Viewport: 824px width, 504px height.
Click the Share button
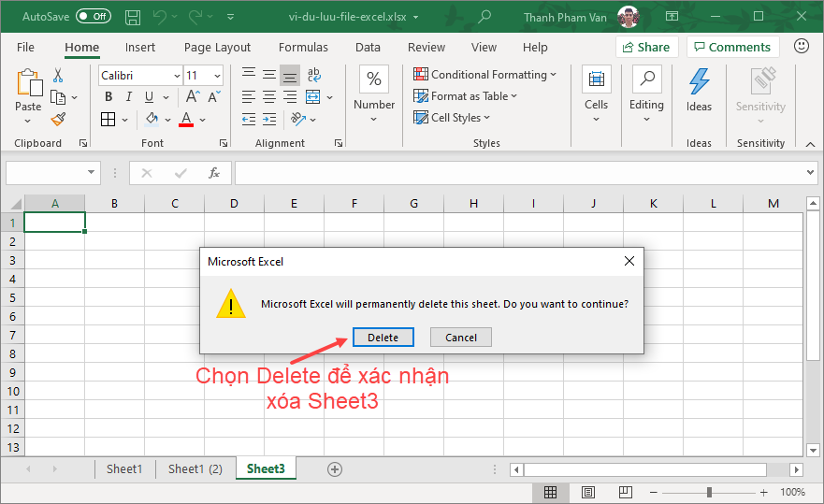646,47
